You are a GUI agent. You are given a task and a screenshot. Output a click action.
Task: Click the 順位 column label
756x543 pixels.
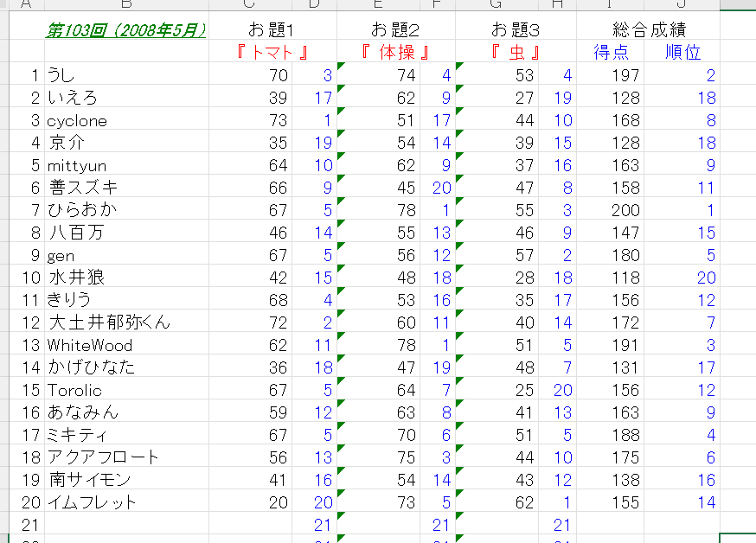coord(682,52)
